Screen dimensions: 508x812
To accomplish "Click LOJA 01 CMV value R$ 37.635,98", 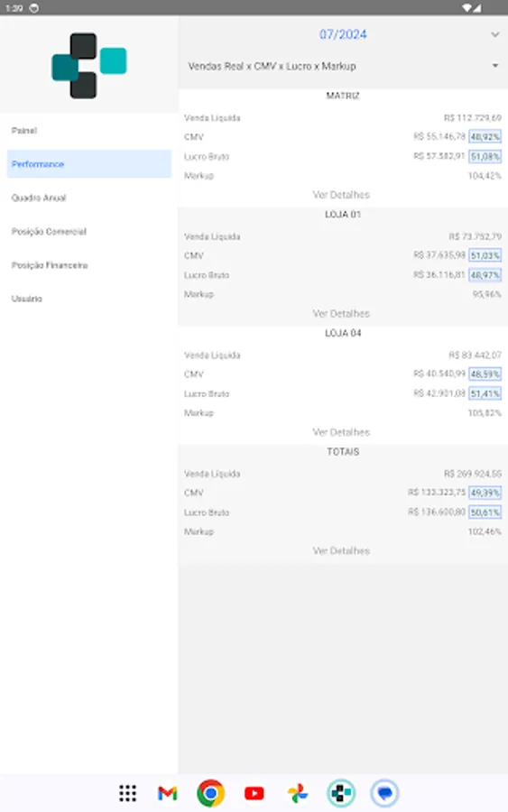I will [x=439, y=254].
